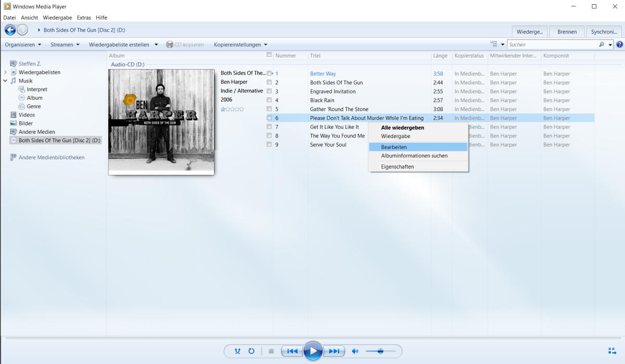
Task: Open the Extras menu
Action: [x=84, y=18]
